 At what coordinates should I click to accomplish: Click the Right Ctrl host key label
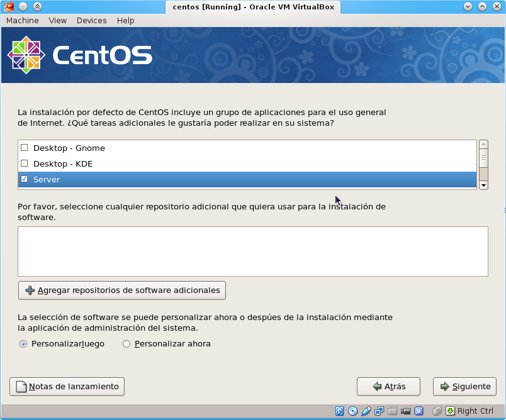(475, 411)
